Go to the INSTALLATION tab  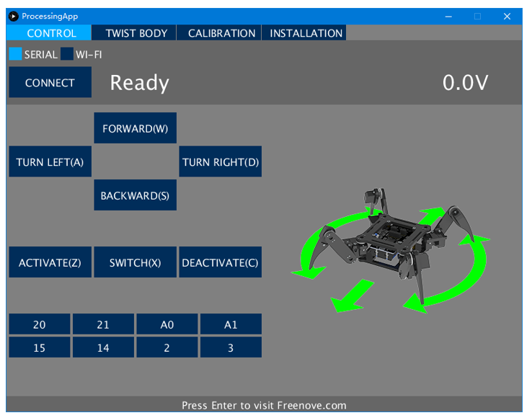[304, 33]
